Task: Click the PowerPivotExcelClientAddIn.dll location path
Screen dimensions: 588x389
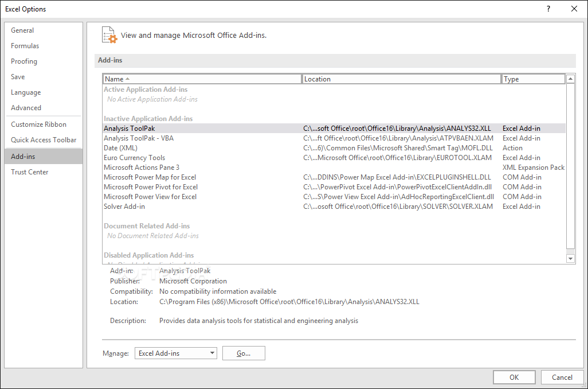Action: 398,187
